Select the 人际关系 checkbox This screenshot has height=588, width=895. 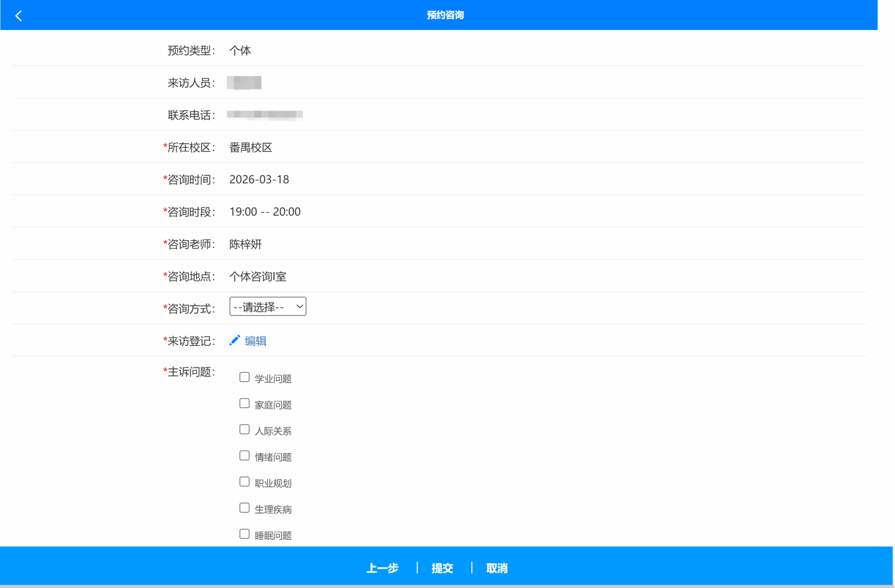point(244,430)
